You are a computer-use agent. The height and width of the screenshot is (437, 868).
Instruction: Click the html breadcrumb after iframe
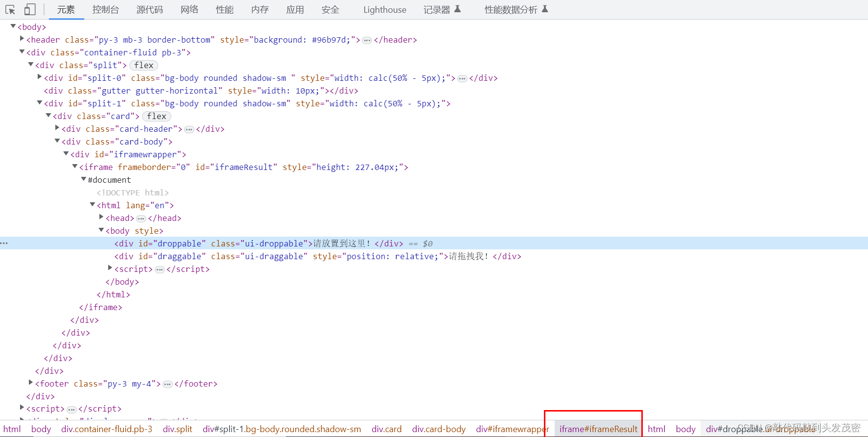click(x=657, y=429)
